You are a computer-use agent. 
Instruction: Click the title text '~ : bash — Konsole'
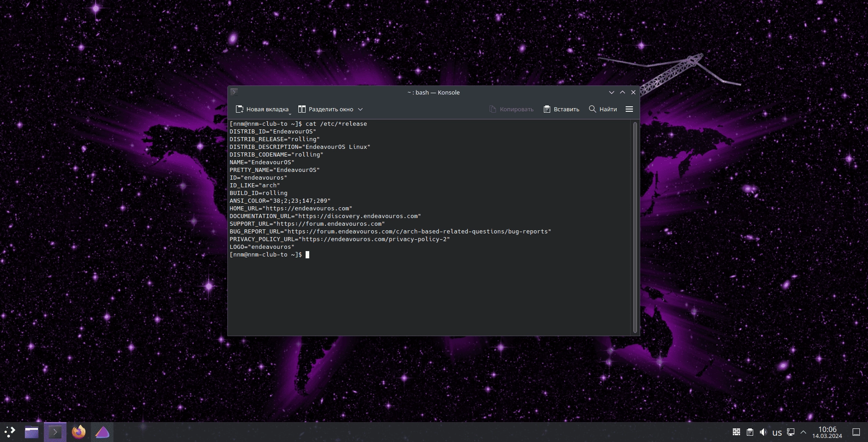(x=433, y=92)
